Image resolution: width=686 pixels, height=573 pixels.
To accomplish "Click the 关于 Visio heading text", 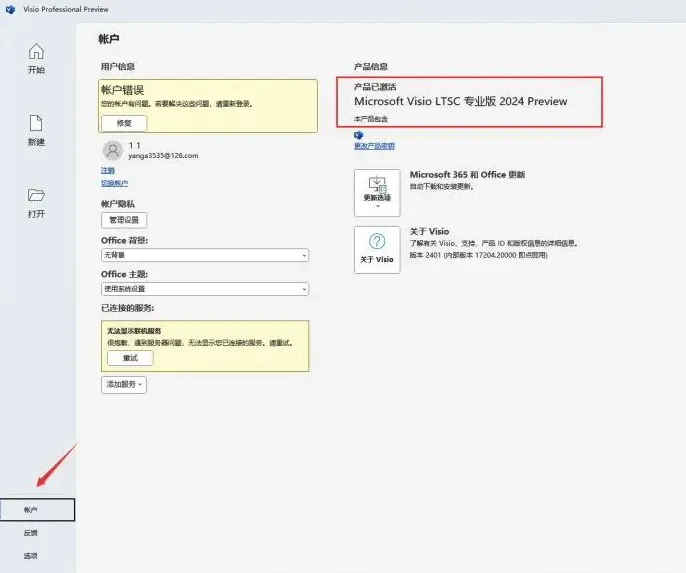I will [x=429, y=231].
